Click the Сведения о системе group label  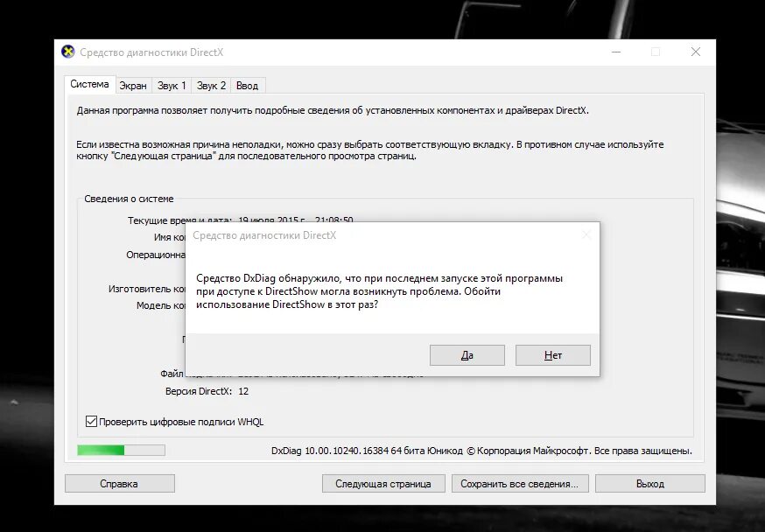coord(129,199)
